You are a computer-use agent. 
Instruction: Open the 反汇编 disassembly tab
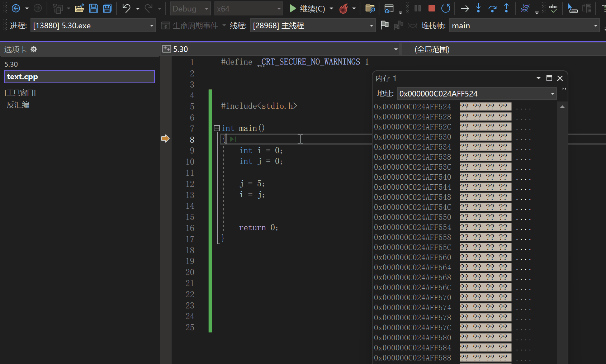click(x=18, y=105)
